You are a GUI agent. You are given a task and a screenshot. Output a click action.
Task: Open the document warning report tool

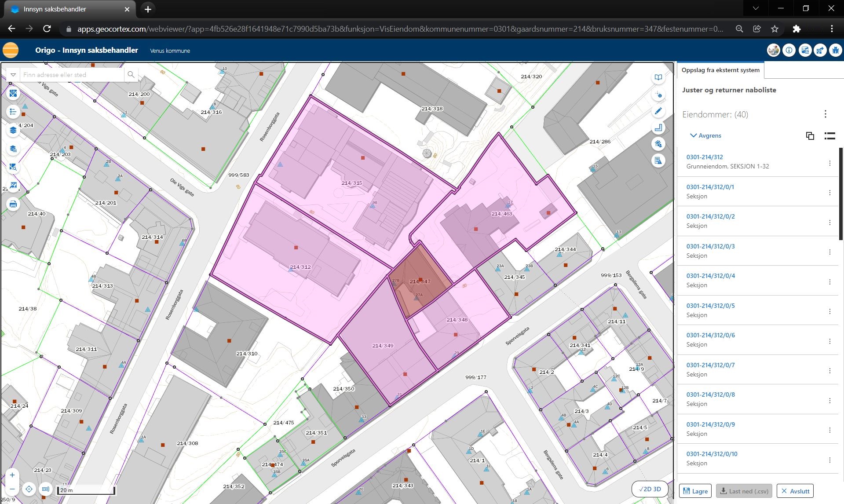click(658, 161)
